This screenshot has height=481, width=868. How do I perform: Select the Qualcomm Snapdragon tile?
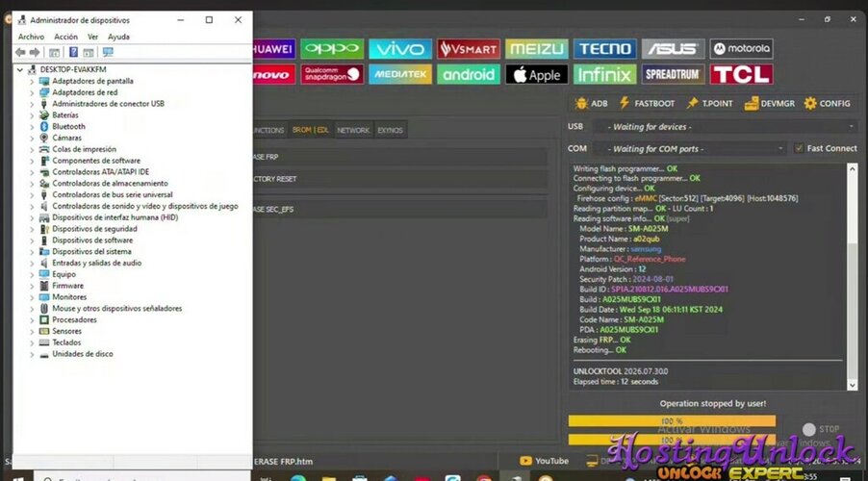(332, 74)
